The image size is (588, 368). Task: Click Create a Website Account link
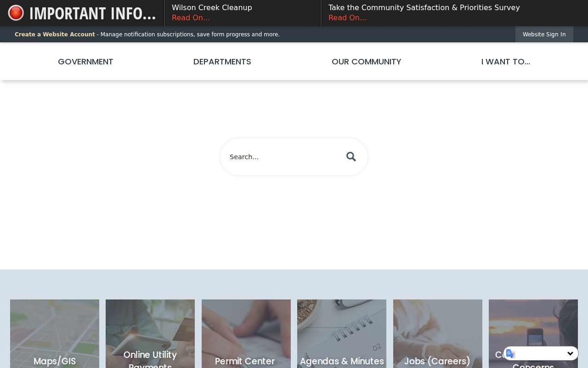pos(55,34)
